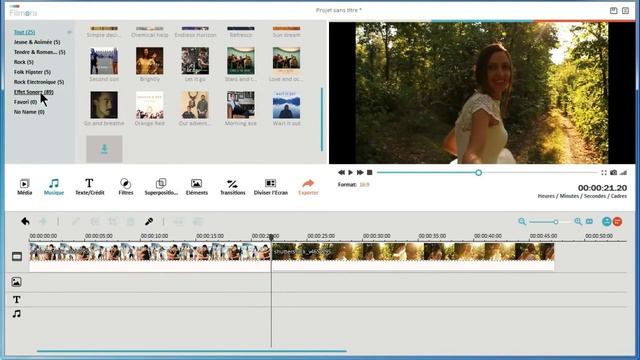Select the Go and breathe music thumbnail
The width and height of the screenshot is (640, 360).
point(104,105)
